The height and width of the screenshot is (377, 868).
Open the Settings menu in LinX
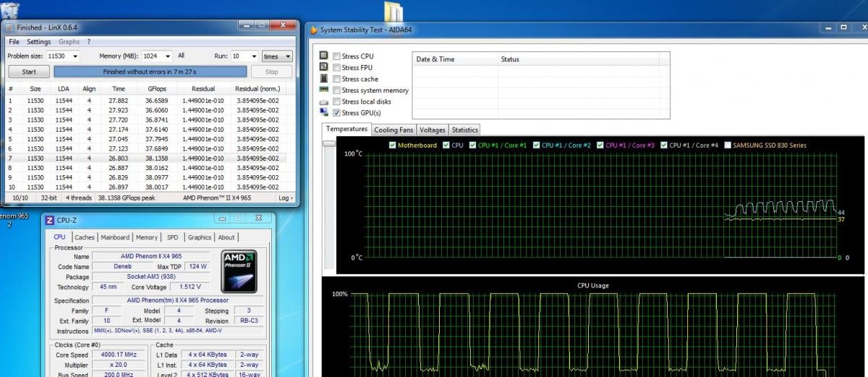point(39,42)
